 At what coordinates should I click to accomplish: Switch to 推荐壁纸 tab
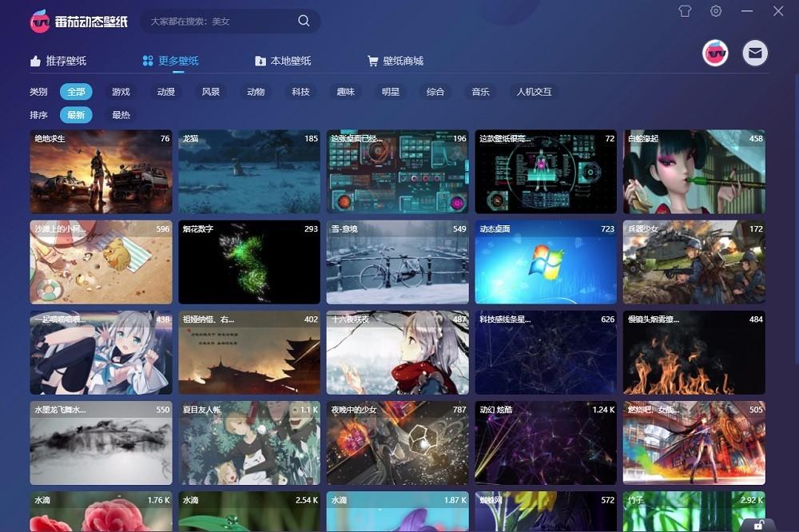pos(58,61)
